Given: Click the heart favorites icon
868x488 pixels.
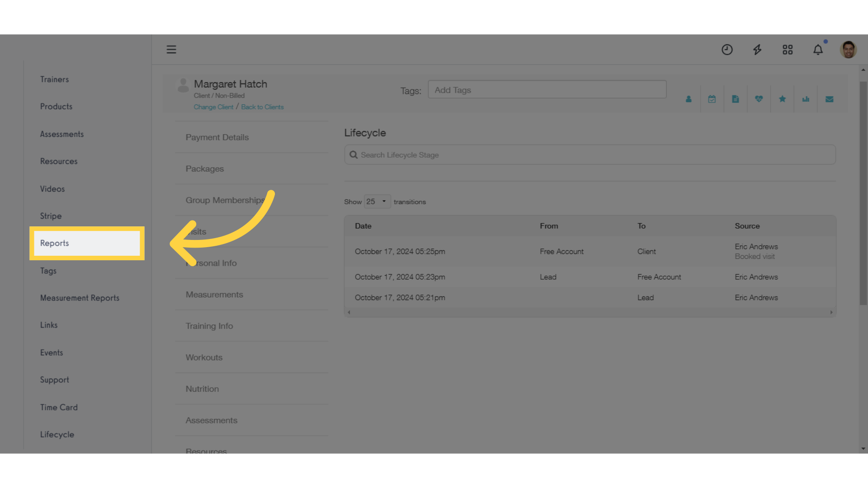Looking at the screenshot, I should 759,99.
